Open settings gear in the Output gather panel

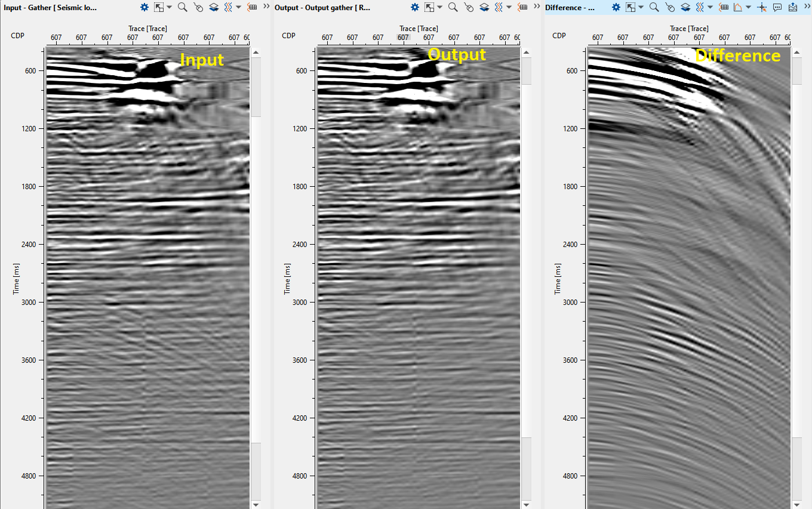tap(414, 7)
